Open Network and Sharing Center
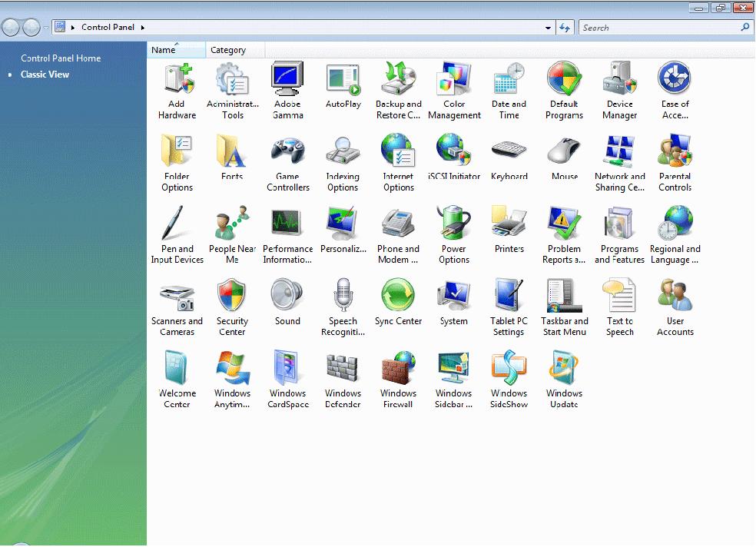Viewport: 756px width, 547px height. [619, 162]
